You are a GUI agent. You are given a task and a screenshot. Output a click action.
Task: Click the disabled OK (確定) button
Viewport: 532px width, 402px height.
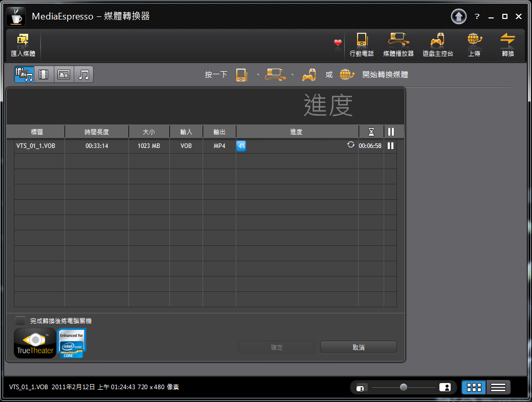pyautogui.click(x=277, y=347)
